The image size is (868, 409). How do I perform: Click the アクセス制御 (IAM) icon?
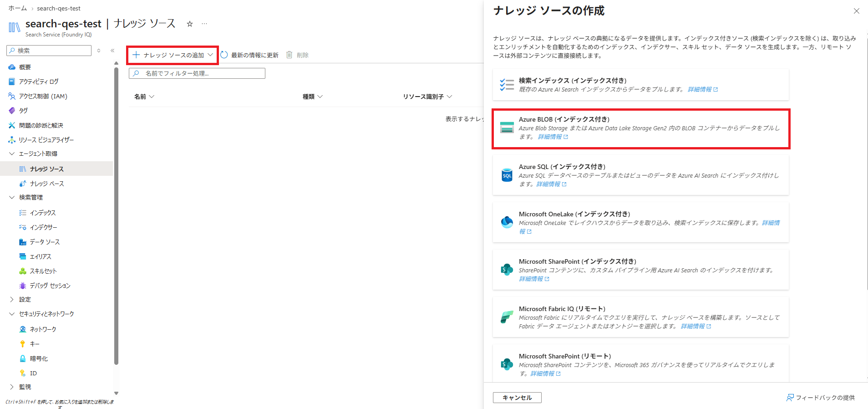(12, 96)
